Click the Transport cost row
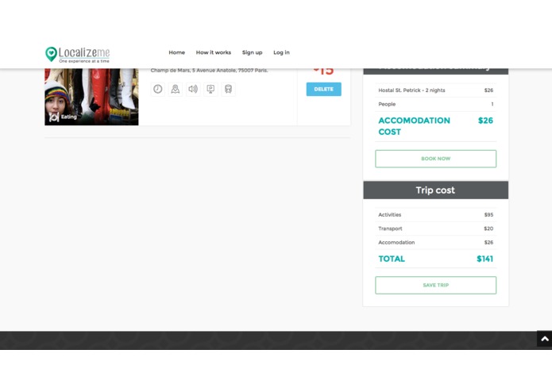The image size is (552, 392). tap(435, 229)
